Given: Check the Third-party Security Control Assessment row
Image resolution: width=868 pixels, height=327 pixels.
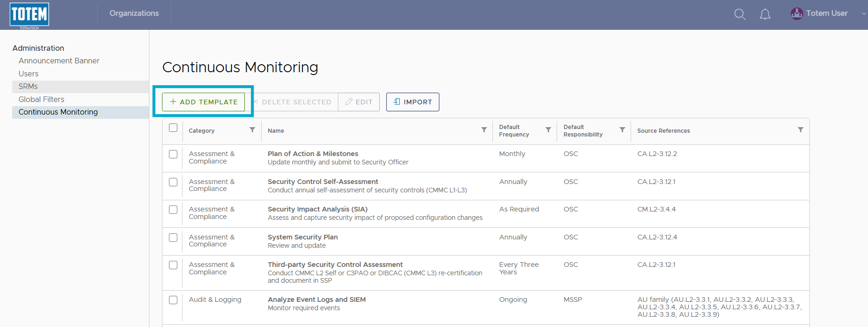Looking at the screenshot, I should [173, 265].
